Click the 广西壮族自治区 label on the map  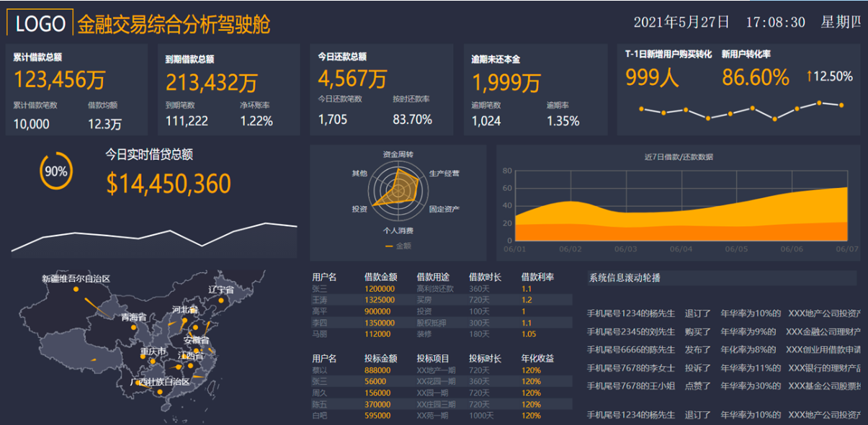pos(159,382)
